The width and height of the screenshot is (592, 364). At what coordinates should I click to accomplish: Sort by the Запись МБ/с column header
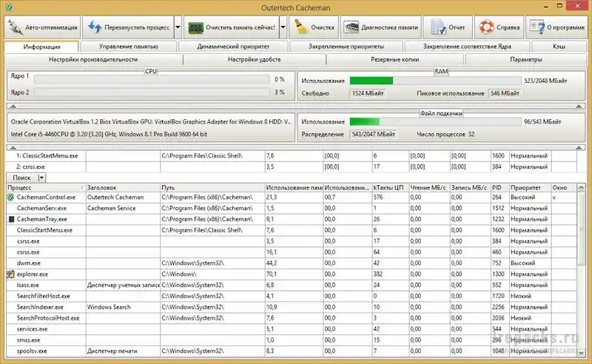471,188
